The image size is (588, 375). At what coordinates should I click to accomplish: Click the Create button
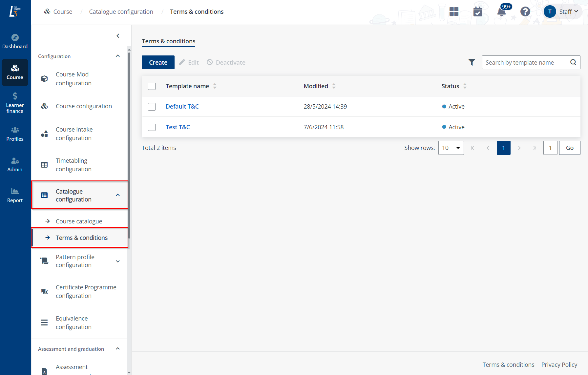(x=158, y=62)
